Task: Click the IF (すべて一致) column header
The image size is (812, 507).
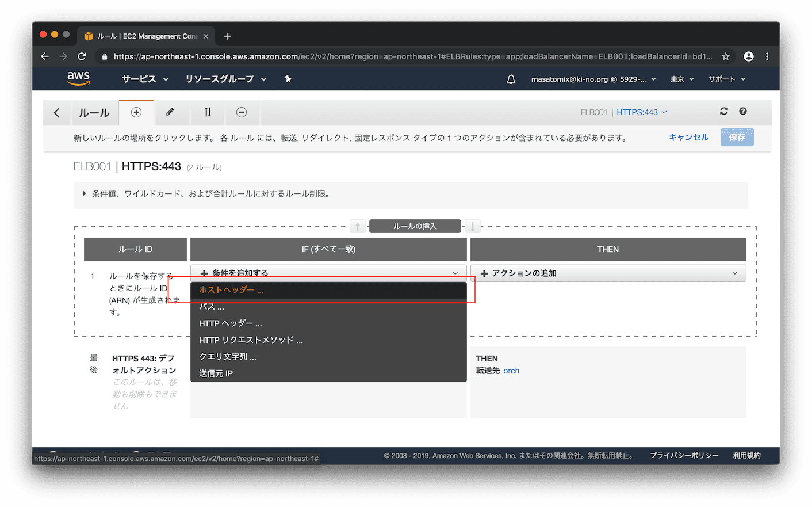Action: point(328,249)
